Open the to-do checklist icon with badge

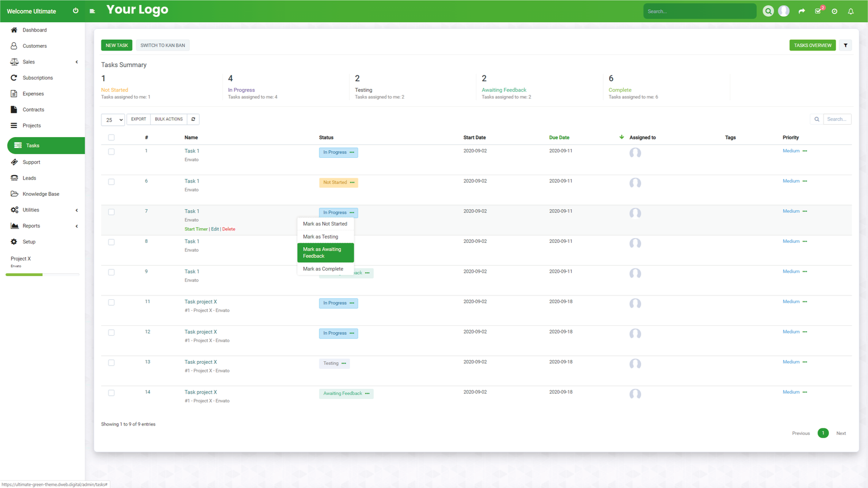point(818,11)
